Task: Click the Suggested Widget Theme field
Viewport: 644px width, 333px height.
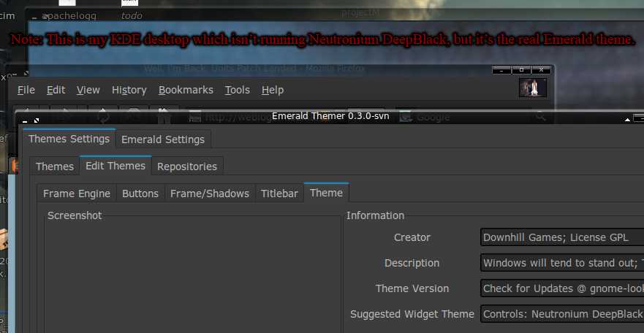Action: (562, 314)
